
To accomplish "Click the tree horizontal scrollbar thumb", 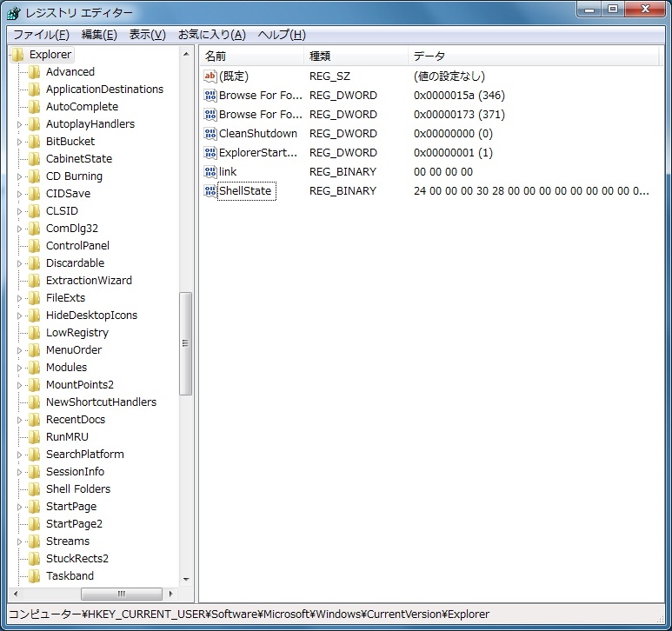I will [x=122, y=594].
